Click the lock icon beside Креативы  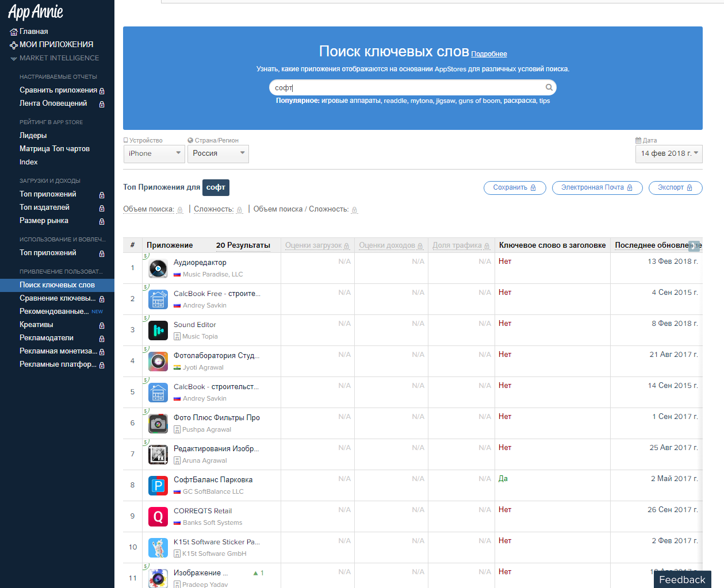click(x=102, y=325)
